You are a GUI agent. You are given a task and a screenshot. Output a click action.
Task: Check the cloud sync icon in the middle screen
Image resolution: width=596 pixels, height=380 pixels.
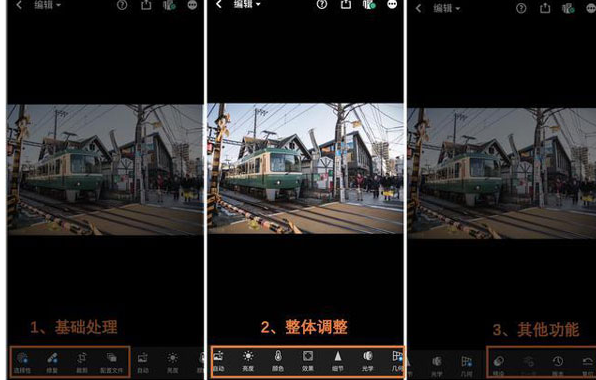point(369,5)
